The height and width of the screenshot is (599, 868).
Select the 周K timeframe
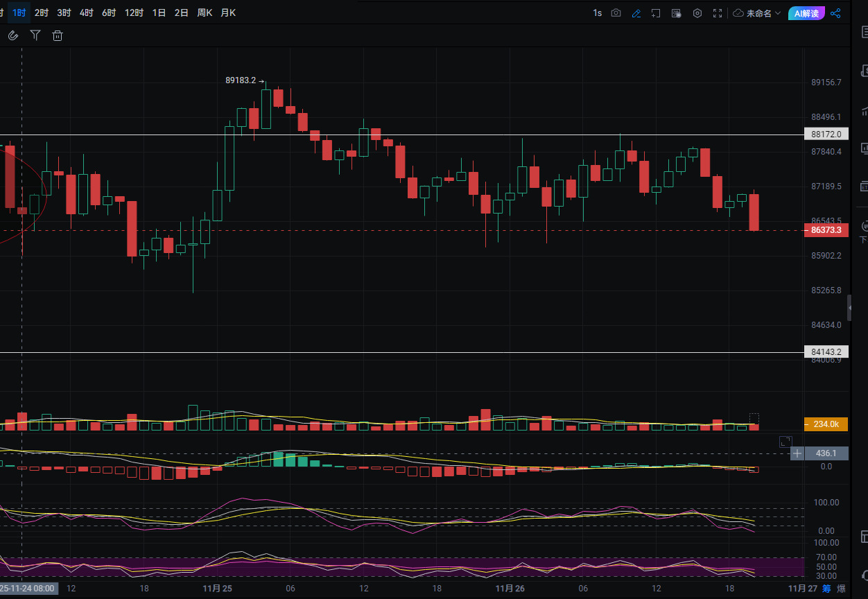point(205,12)
